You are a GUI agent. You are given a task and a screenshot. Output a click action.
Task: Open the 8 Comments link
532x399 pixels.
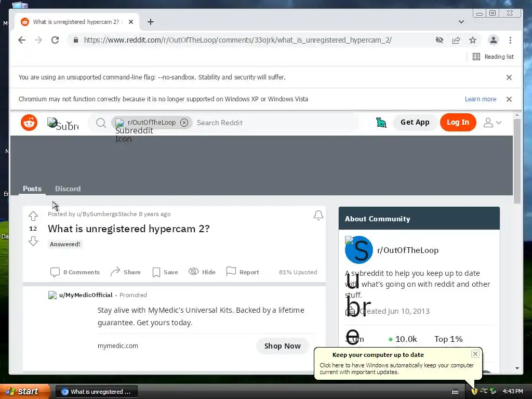tap(75, 272)
